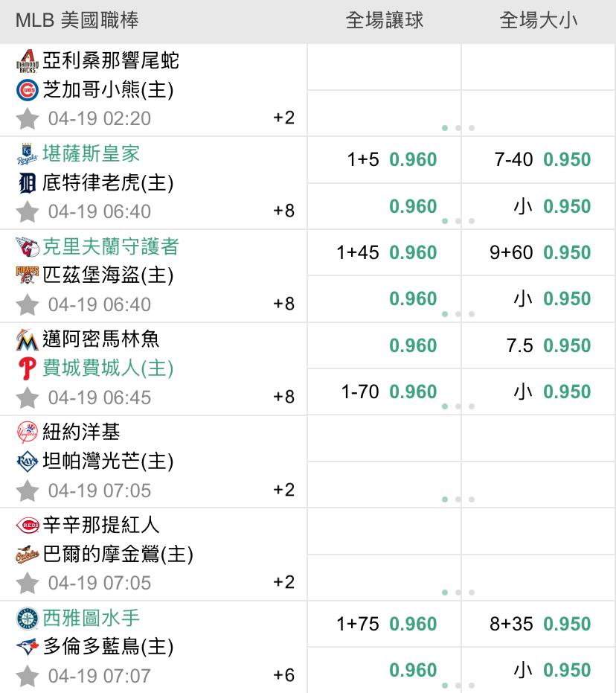The image size is (616, 693).
Task: Open 辛辛那提紅人 vs 巴爾的摩金鶯 match row
Action: (x=153, y=555)
